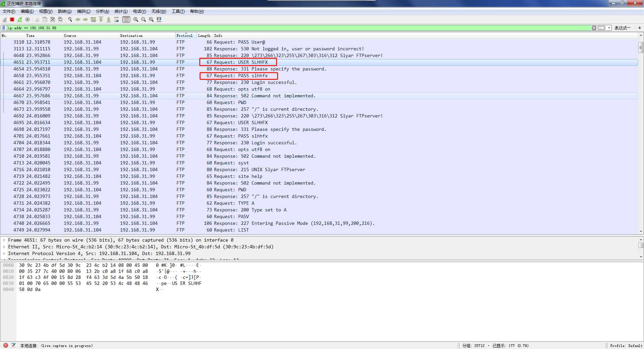Toggle auto-scroll during live capture
Screen dimensions: 644x349
(x=116, y=19)
